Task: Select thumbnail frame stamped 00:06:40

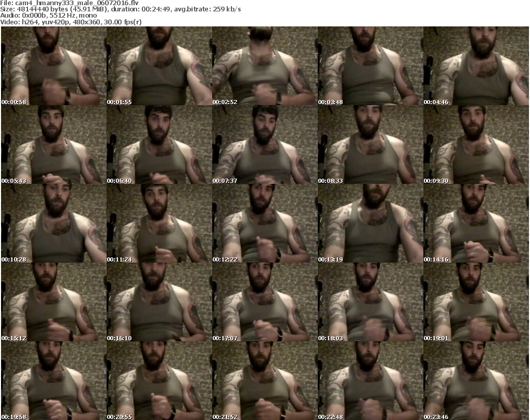Action: click(159, 144)
